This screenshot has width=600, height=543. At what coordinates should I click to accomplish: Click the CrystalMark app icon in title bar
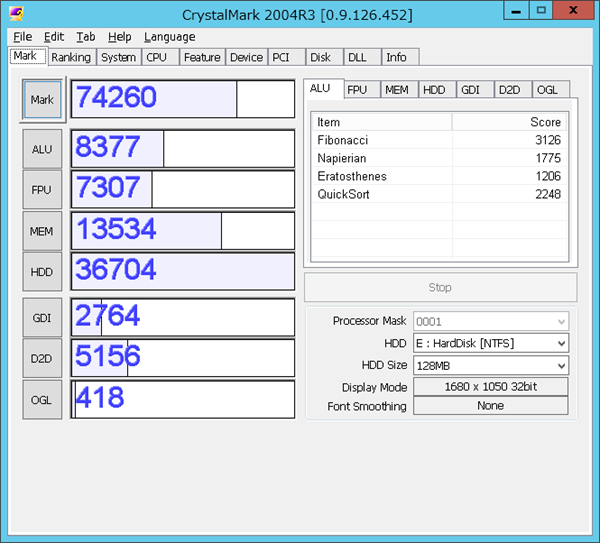point(16,13)
